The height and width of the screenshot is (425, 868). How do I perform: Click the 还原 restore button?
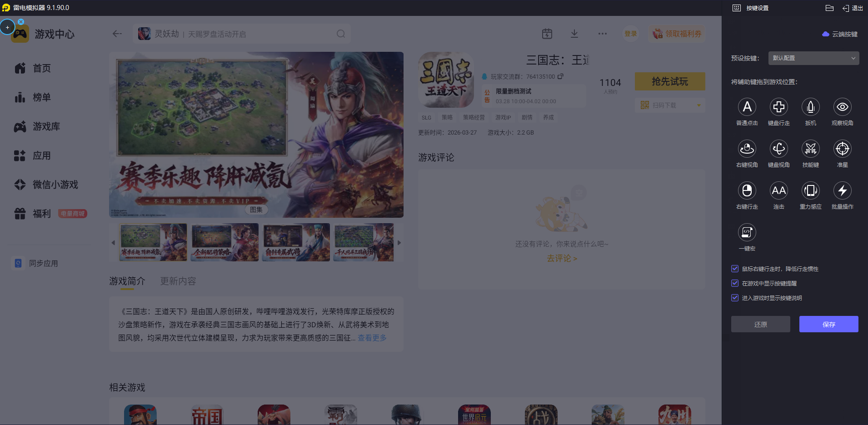point(760,324)
